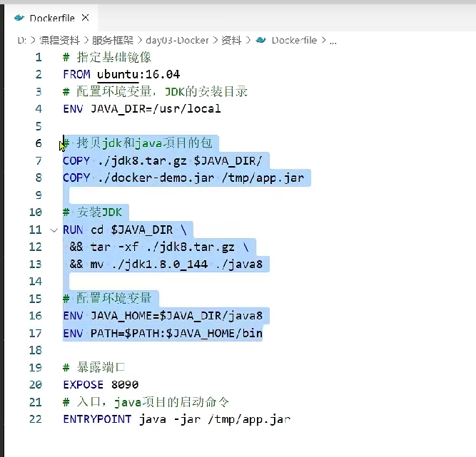Click line number 11 in the gutter

pyautogui.click(x=35, y=230)
